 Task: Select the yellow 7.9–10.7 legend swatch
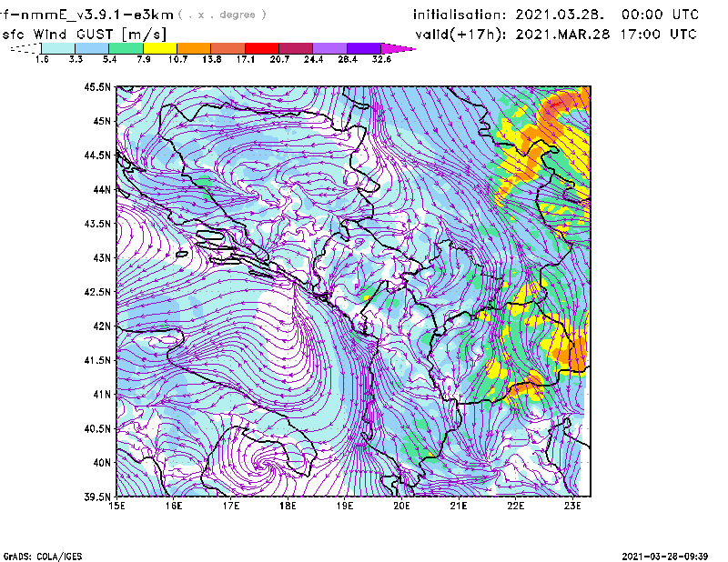[160, 48]
